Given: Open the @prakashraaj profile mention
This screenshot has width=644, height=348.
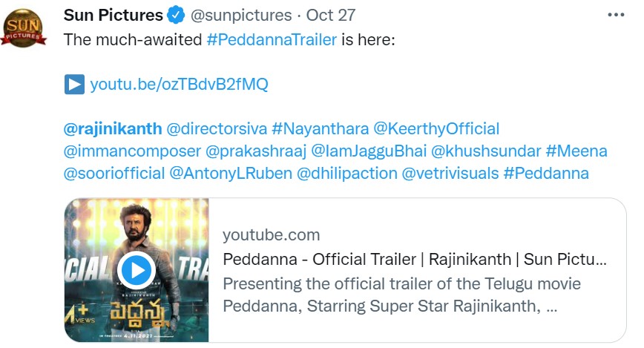Looking at the screenshot, I should pyautogui.click(x=255, y=151).
